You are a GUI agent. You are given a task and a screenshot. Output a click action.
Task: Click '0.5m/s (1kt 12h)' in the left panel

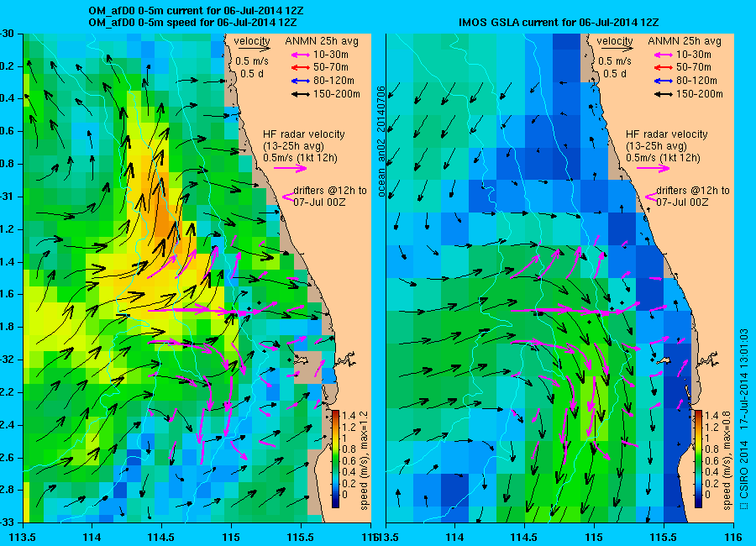[x=300, y=158]
